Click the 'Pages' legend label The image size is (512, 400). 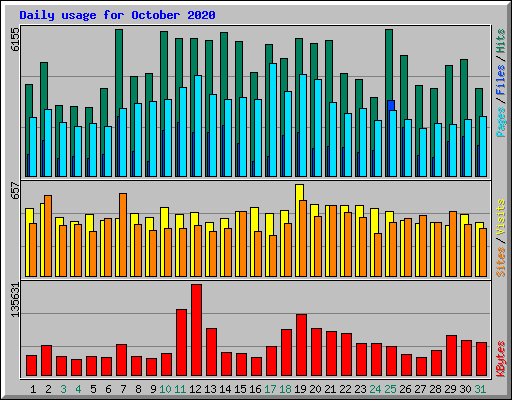pos(500,122)
